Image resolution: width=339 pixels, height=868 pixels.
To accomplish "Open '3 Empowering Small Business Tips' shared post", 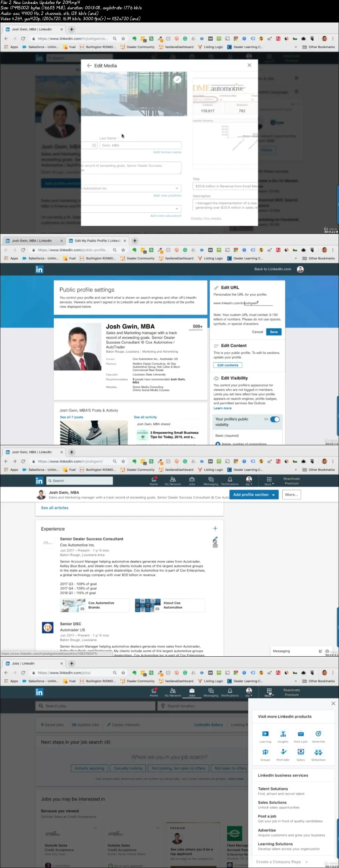I will point(174,435).
